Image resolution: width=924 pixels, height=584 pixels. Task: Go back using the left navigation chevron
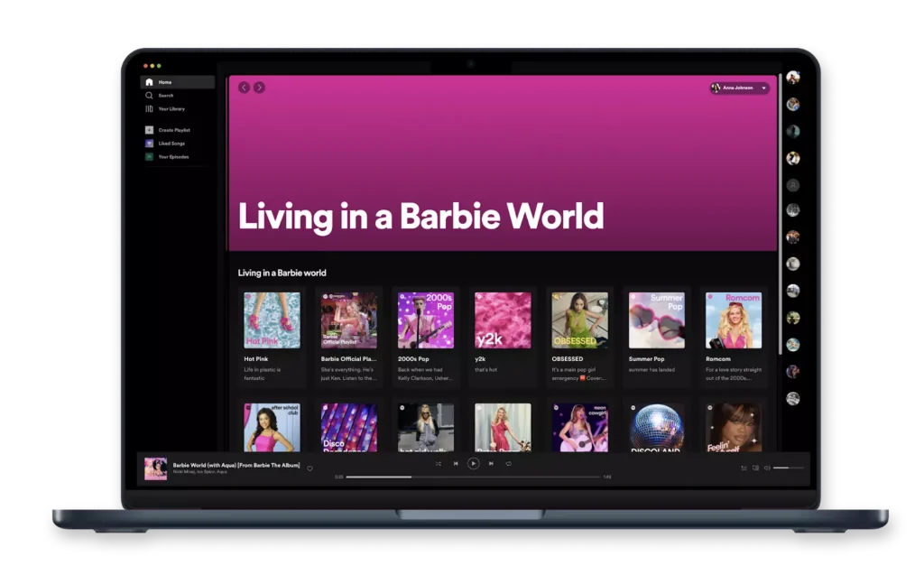point(243,88)
